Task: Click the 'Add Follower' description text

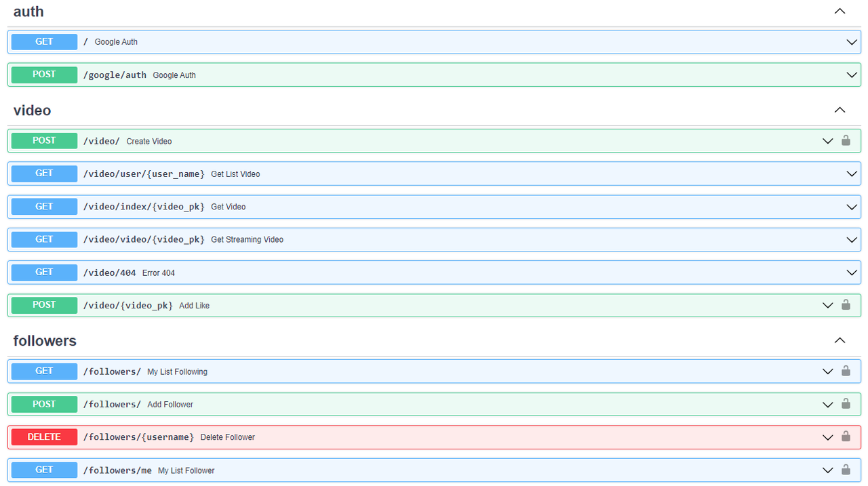Action: click(170, 404)
